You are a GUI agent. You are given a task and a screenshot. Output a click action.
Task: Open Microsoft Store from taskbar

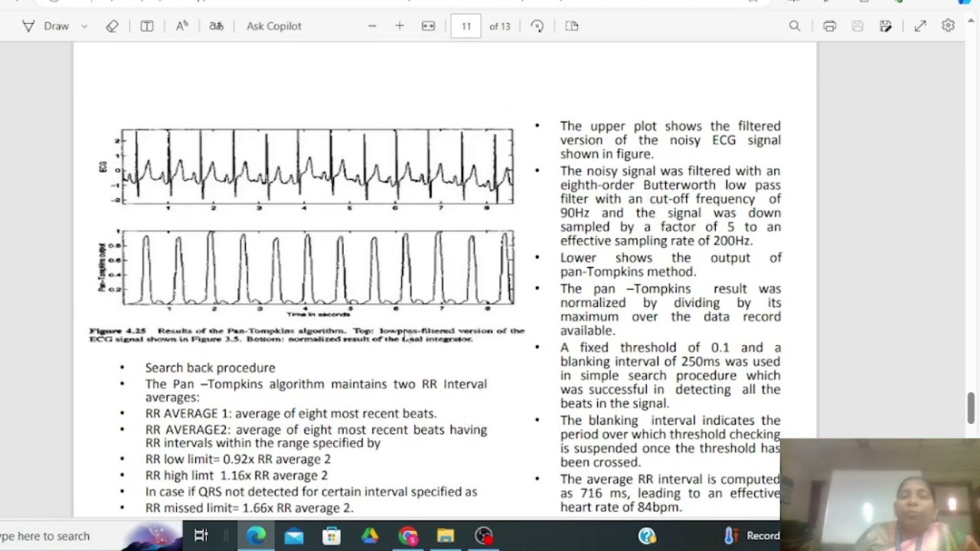pos(332,536)
